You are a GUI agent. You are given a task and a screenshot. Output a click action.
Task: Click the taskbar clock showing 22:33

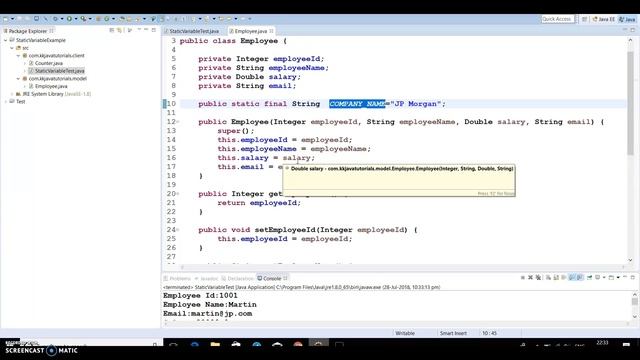tap(602, 343)
